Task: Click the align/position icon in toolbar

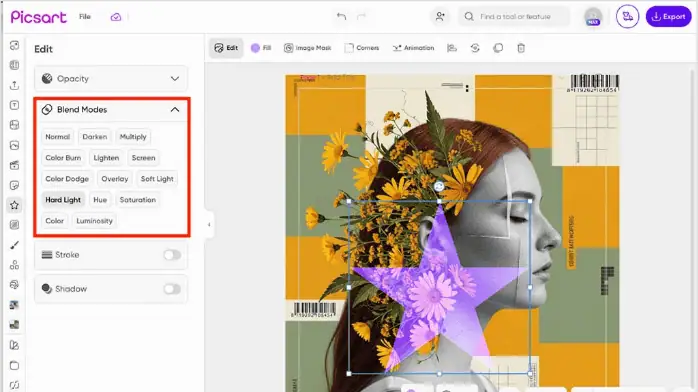Action: (x=452, y=48)
